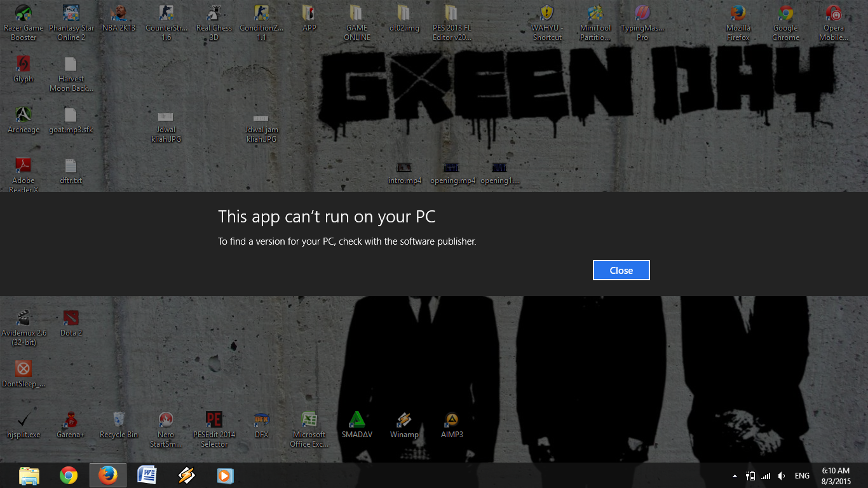
Task: Click the Close button in the error dialog
Action: [621, 270]
